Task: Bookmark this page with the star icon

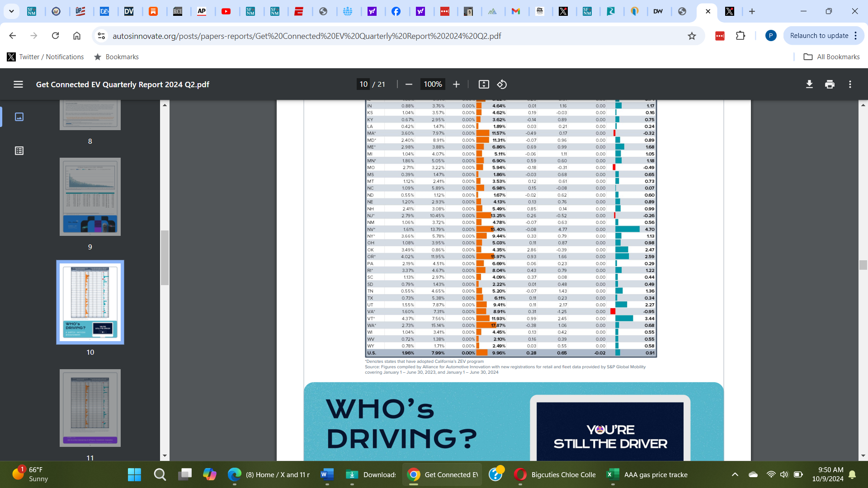Action: click(692, 36)
